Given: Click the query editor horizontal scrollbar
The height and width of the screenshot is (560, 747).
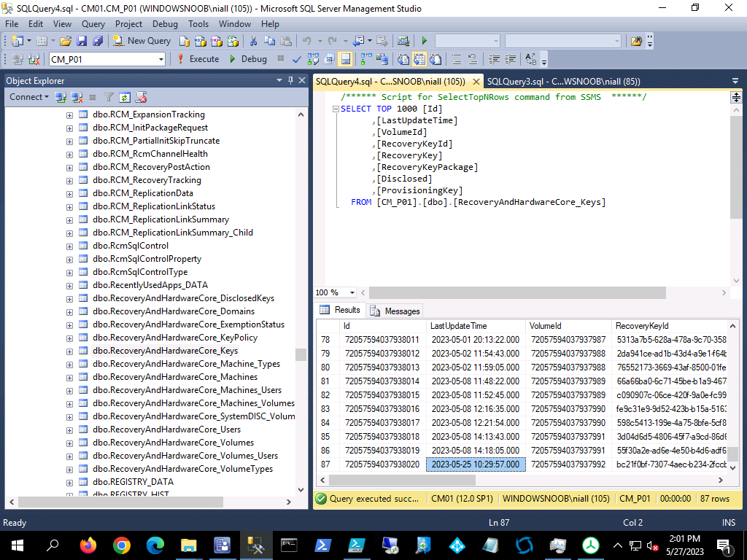Looking at the screenshot, I should point(517,292).
